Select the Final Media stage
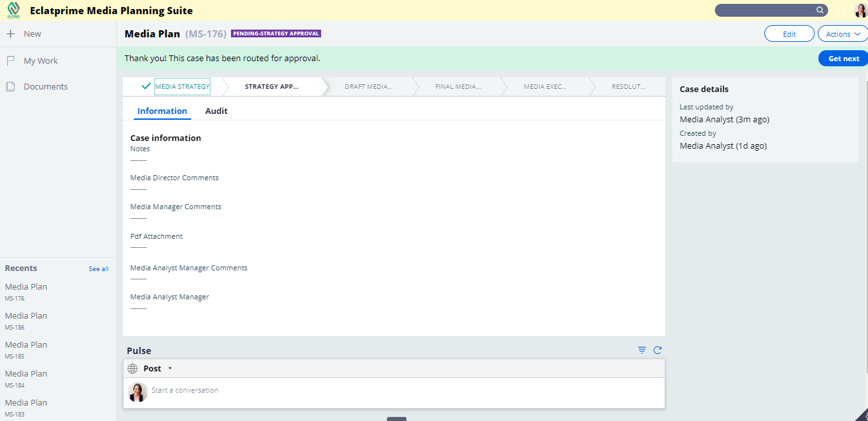868x421 pixels. point(457,86)
